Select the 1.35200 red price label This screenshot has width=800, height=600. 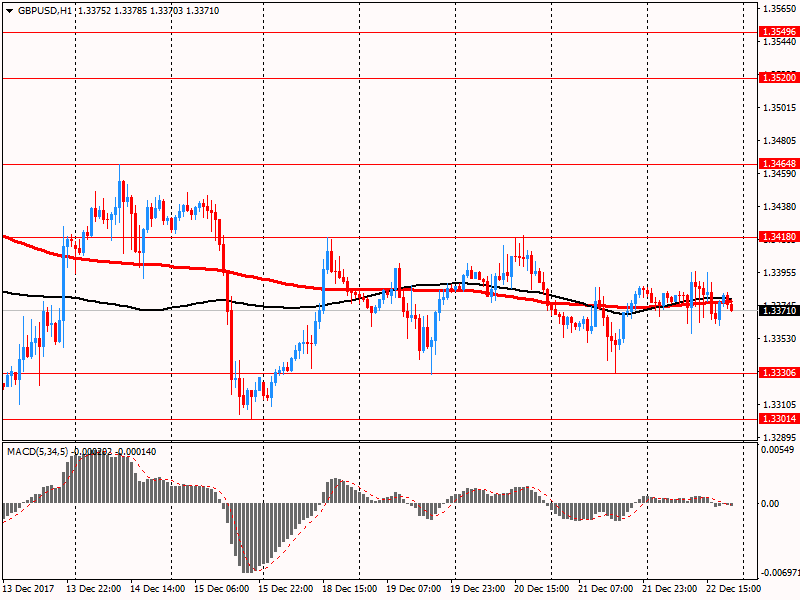[x=779, y=78]
